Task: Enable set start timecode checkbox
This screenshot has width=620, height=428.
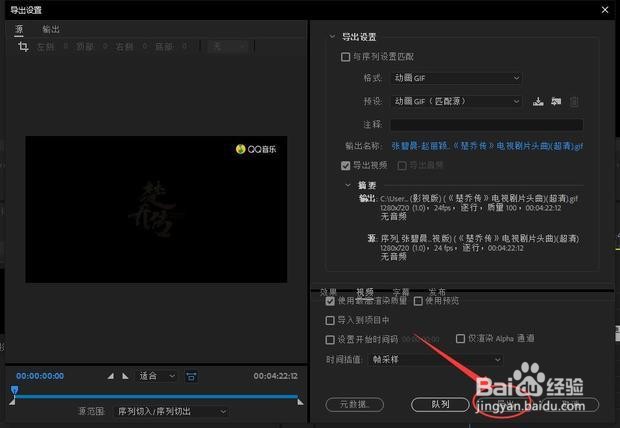Action: click(330, 339)
